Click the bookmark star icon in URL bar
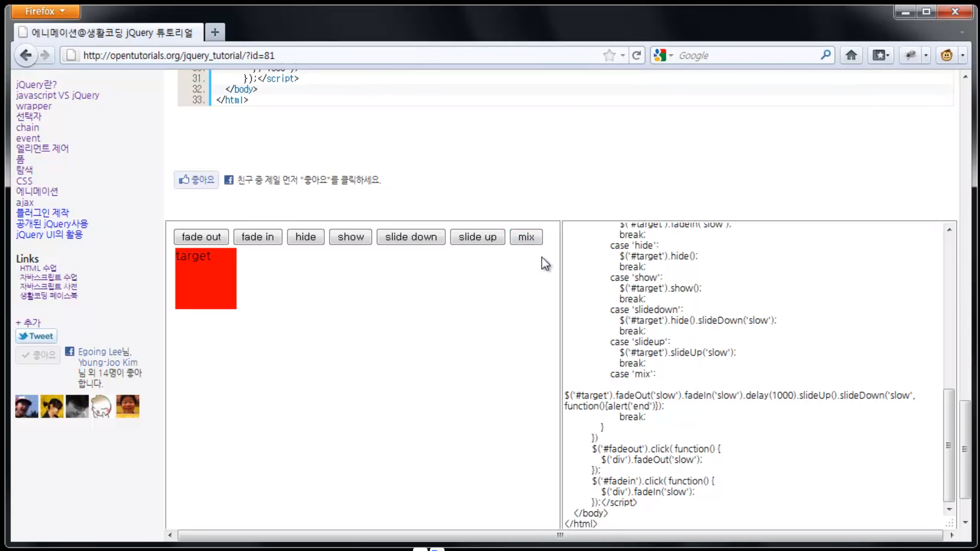 (609, 55)
